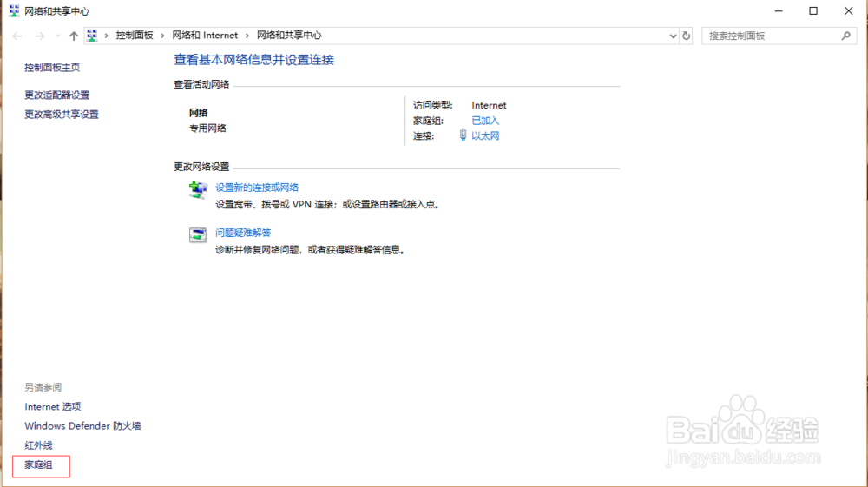
Task: Open Windows Defender 防火墙 link
Action: [82, 426]
